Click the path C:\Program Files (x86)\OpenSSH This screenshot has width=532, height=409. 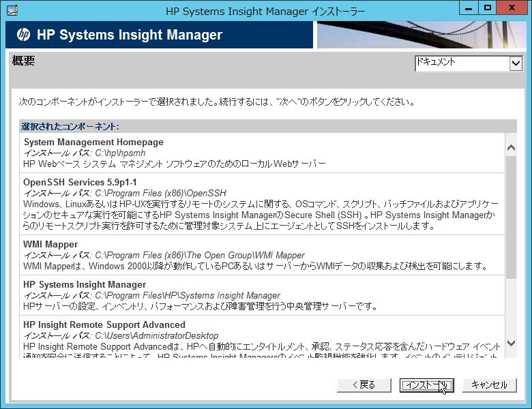pos(160,193)
